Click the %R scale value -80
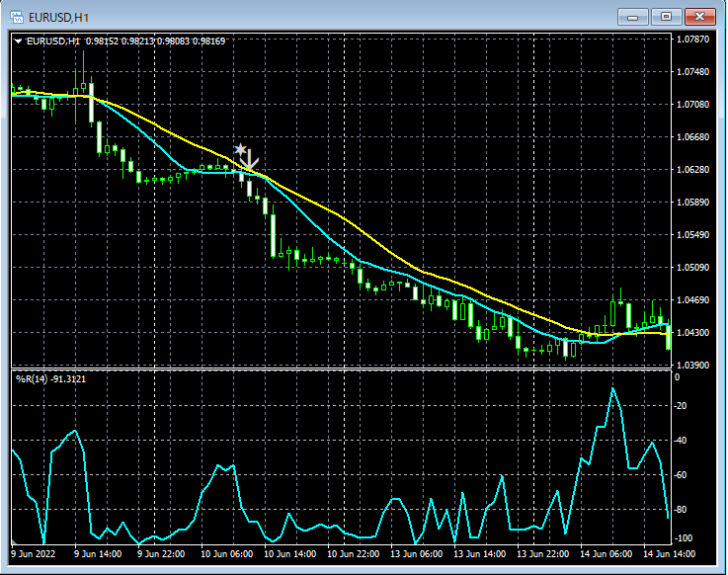728x575 pixels. click(x=681, y=510)
